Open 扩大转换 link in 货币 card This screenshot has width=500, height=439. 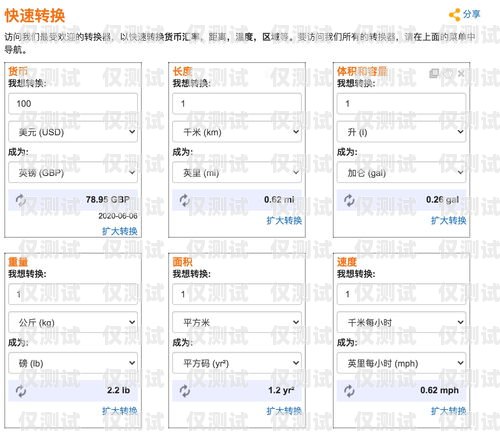click(x=120, y=231)
